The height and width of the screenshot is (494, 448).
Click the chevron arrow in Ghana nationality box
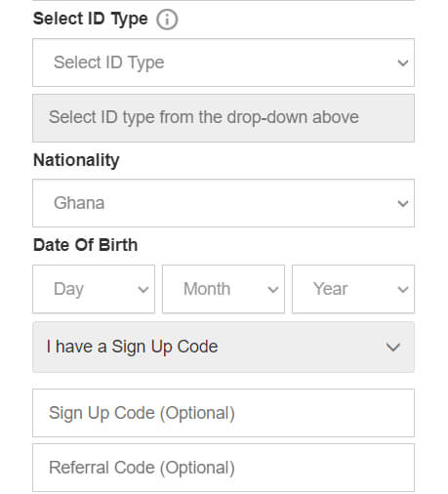(403, 204)
